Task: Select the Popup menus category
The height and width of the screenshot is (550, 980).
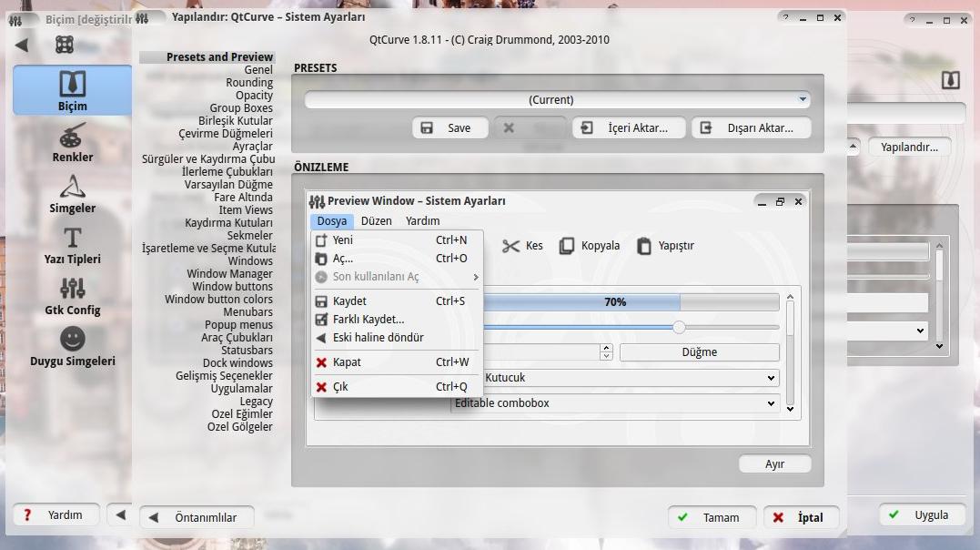Action: pos(238,325)
